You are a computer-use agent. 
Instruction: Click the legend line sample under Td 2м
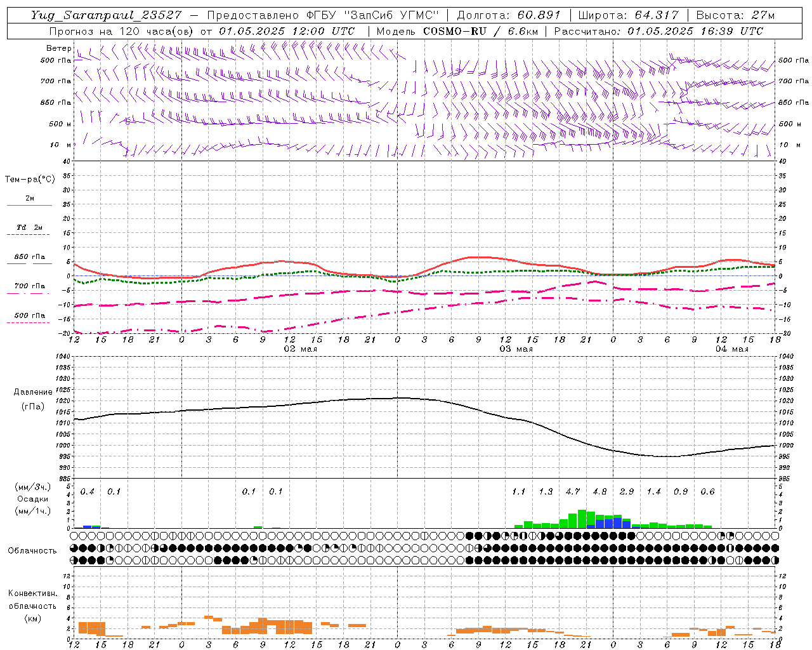29,235
